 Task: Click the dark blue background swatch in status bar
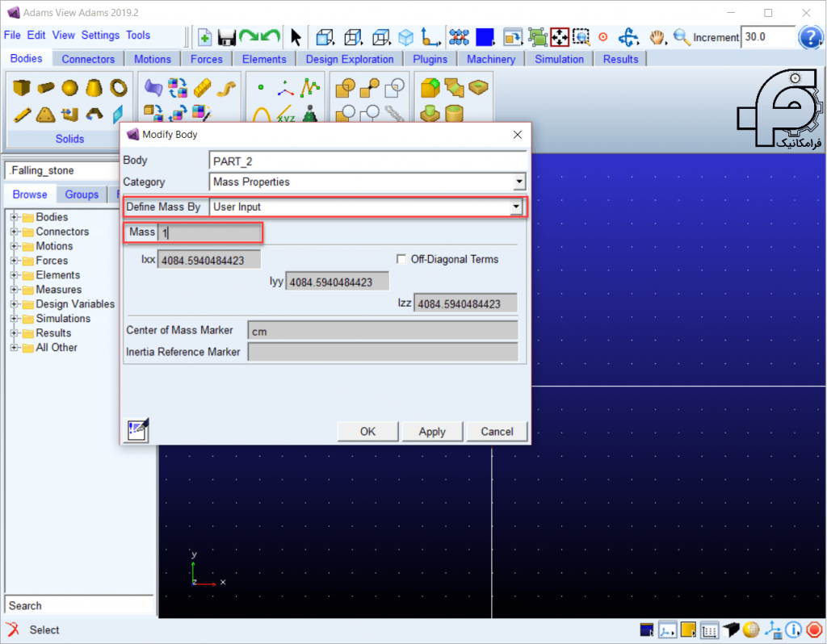click(x=647, y=629)
